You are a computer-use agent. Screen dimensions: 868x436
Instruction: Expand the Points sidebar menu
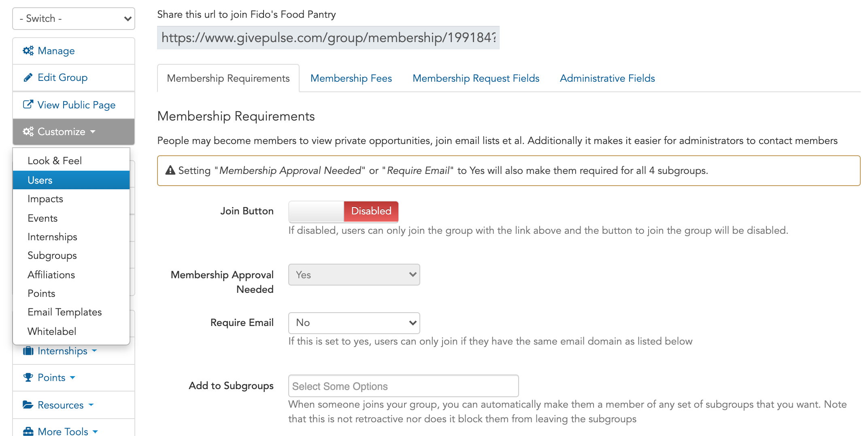pyautogui.click(x=74, y=377)
